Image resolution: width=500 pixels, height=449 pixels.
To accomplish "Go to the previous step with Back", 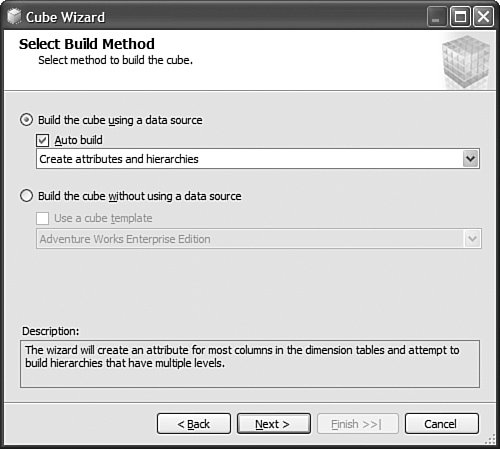I will click(x=194, y=424).
